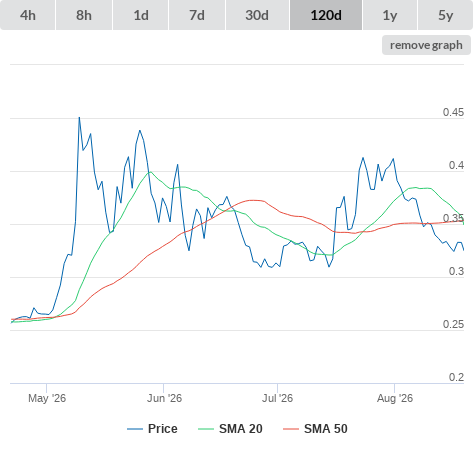
Task: Select the 4h time range tab
Action: 28,15
